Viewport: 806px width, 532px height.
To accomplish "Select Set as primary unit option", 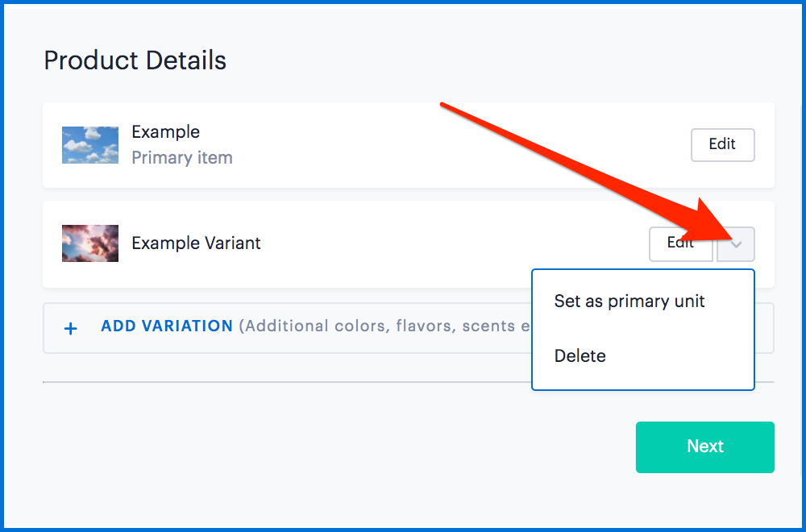I will click(x=629, y=301).
